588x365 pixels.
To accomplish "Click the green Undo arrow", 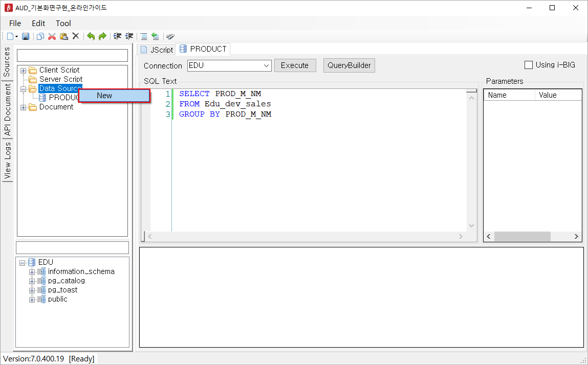I will tap(91, 36).
